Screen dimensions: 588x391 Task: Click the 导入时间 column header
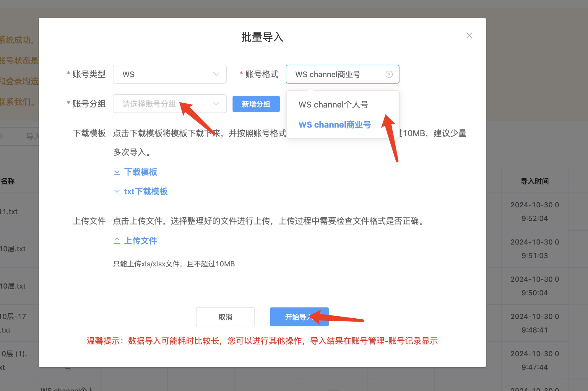[x=535, y=181]
